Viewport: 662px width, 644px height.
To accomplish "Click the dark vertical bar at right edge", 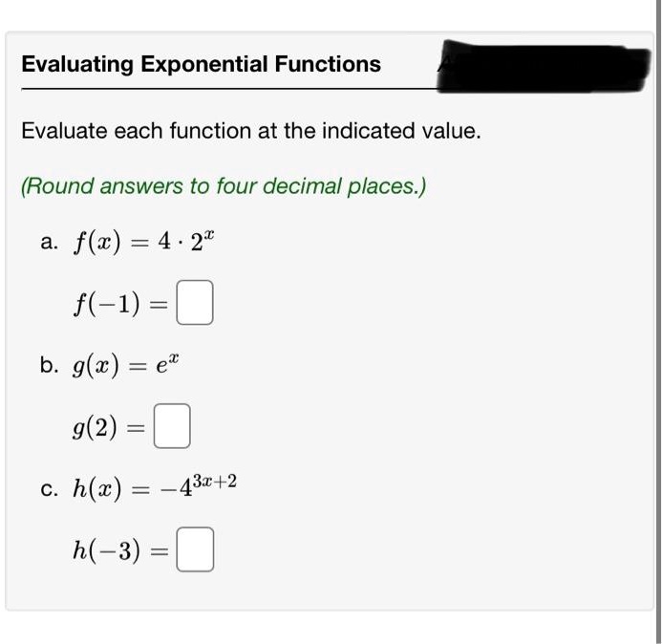I will 656,287.
